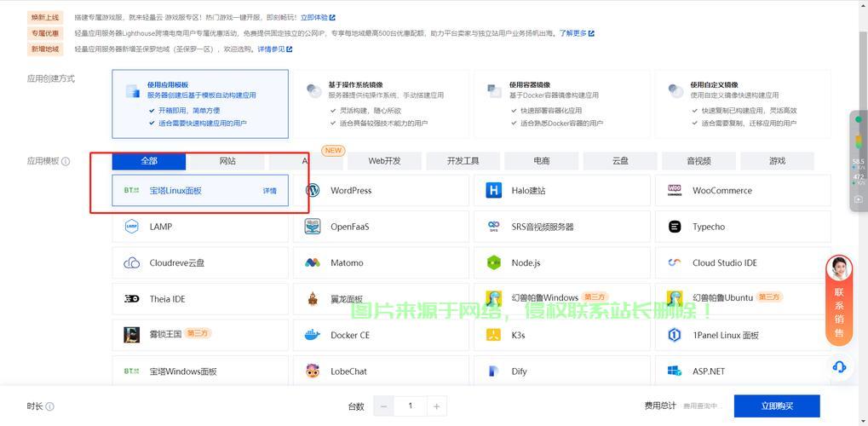Click the info icon beside 时长
868x426 pixels.
coord(49,406)
